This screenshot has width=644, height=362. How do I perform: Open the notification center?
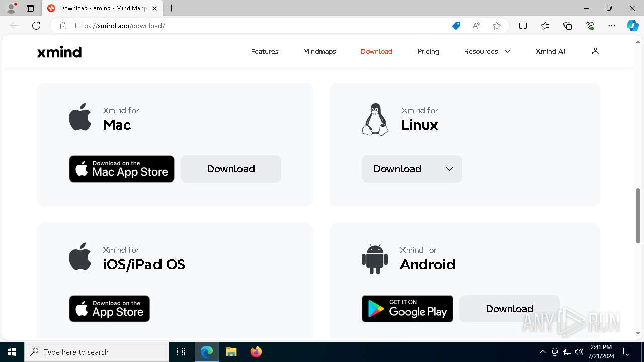(x=627, y=352)
